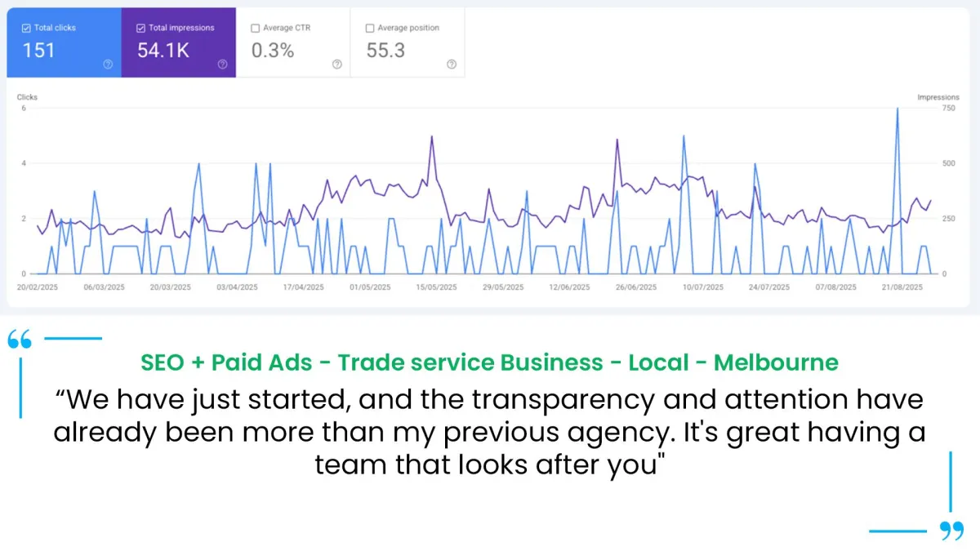Click help icon on Total clicks card
This screenshot has width=980, height=551.
tap(108, 64)
